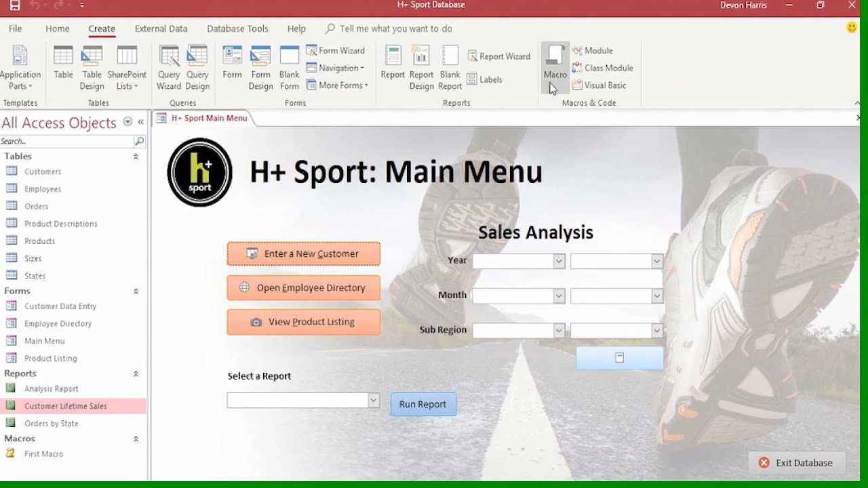This screenshot has width=868, height=488.
Task: Open Database Tools tab
Action: click(x=237, y=28)
